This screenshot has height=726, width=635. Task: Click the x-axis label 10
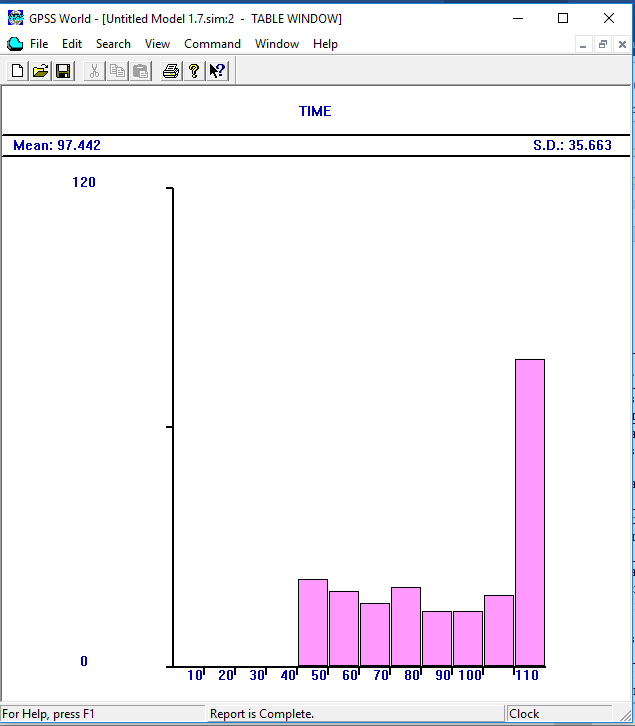click(195, 675)
